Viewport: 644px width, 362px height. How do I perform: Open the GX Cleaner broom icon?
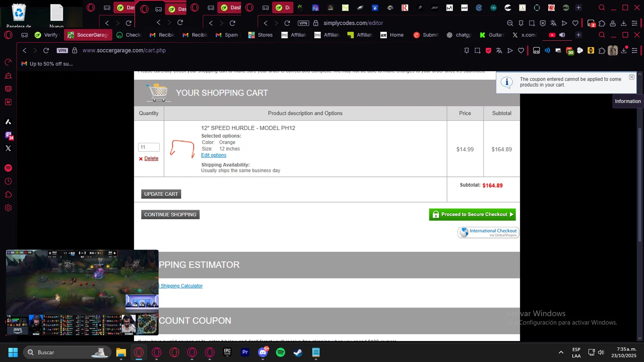(8, 76)
